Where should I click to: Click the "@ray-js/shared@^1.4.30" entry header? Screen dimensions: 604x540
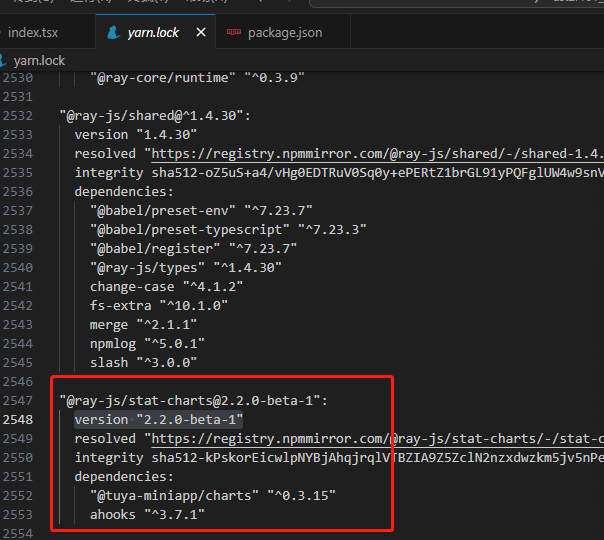(x=154, y=115)
